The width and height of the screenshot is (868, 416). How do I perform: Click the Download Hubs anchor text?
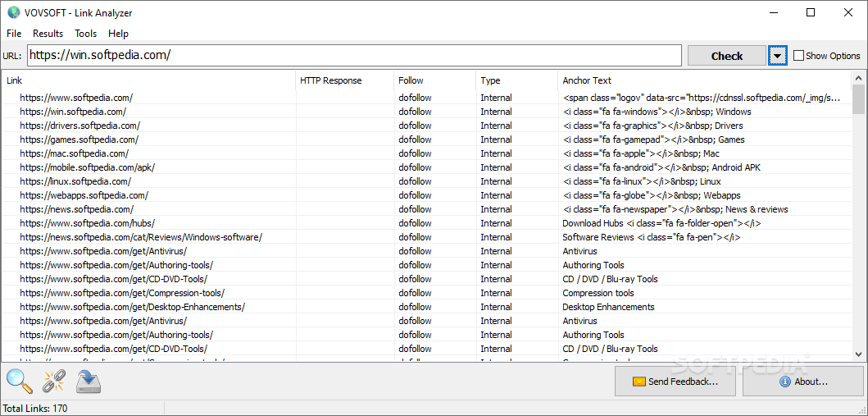click(x=661, y=223)
